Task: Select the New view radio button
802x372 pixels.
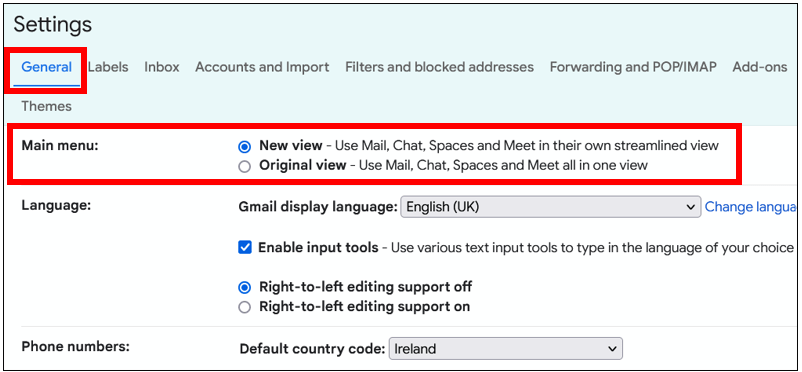Action: coord(245,147)
